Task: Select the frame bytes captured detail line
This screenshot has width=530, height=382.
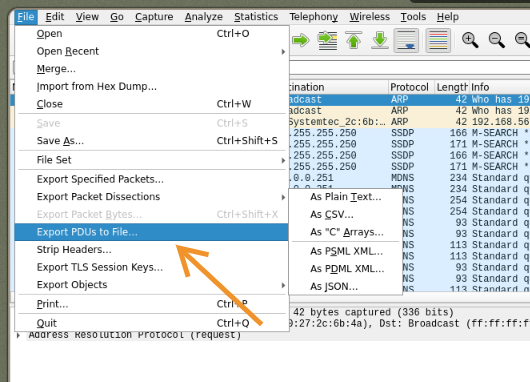Action: click(x=409, y=312)
